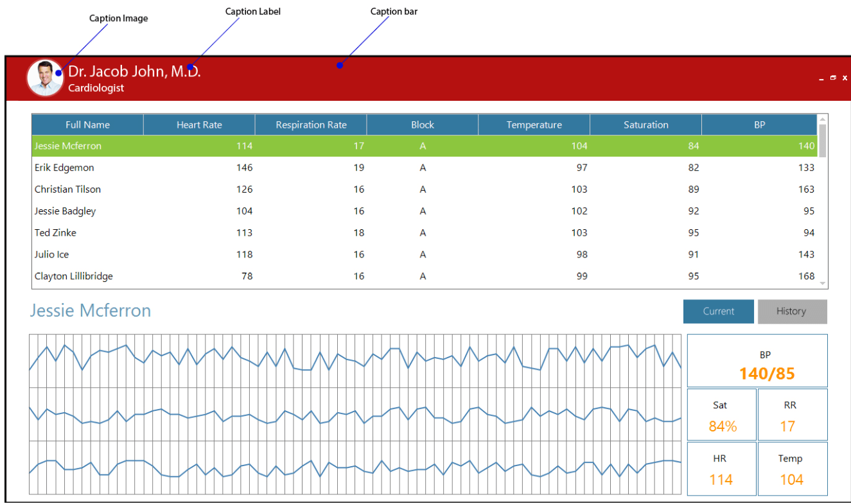The width and height of the screenshot is (851, 504).
Task: Click the Respiration Rate column header
Action: tap(311, 125)
